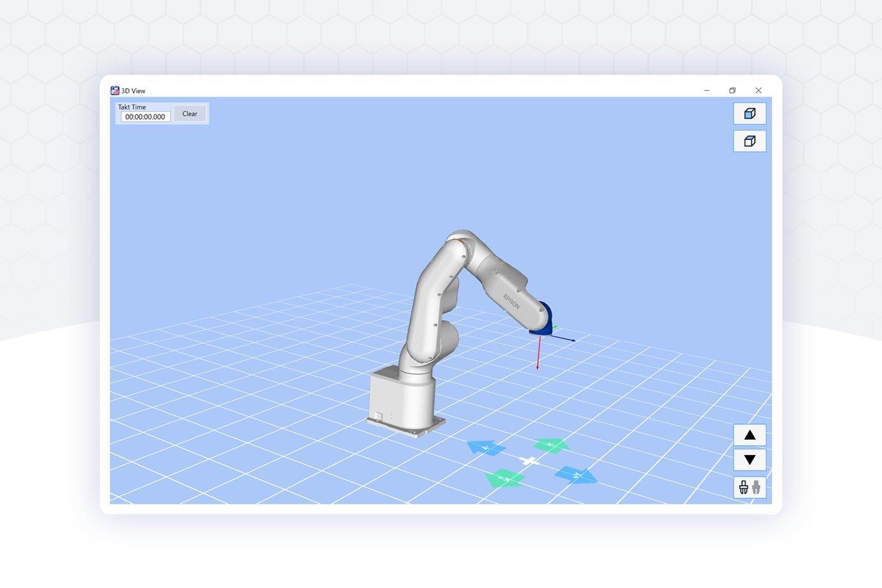Minimize the 3D View window
Screen dimensions: 882x588
coord(707,91)
